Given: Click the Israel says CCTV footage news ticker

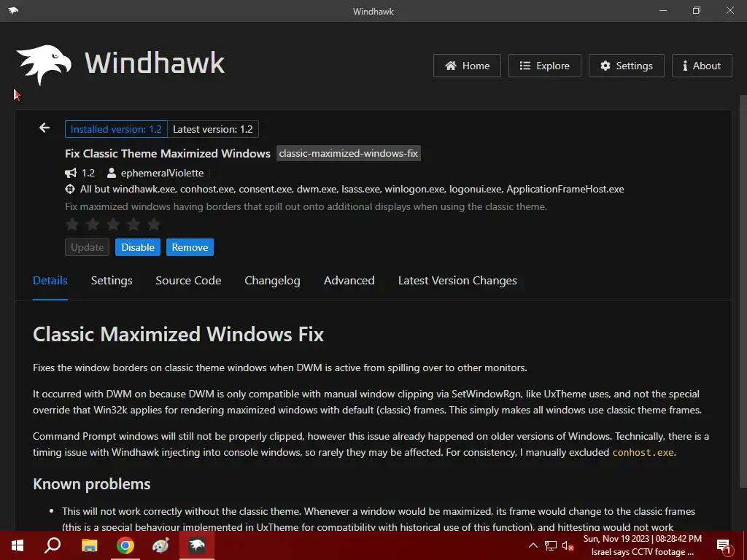Looking at the screenshot, I should (x=642, y=552).
